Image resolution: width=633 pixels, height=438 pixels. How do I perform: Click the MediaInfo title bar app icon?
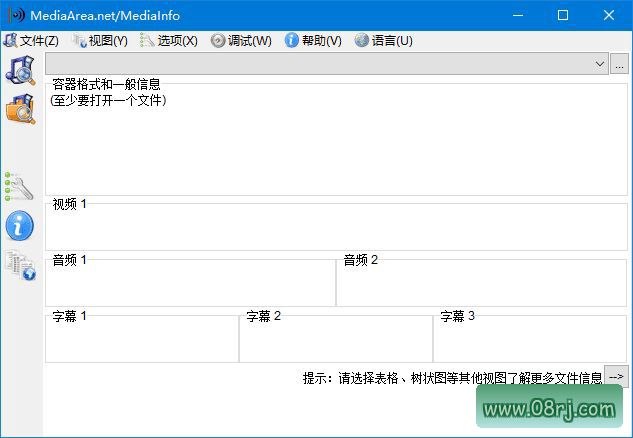17,15
